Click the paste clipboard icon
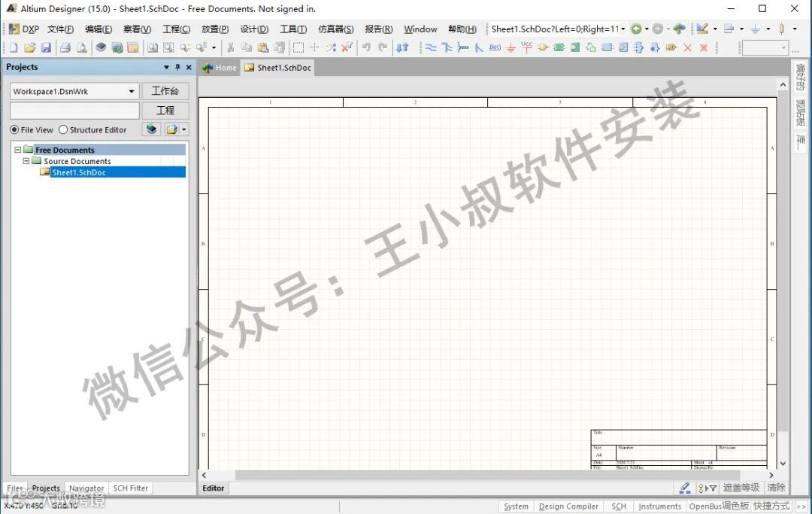Viewport: 812px width, 514px height. coord(263,47)
